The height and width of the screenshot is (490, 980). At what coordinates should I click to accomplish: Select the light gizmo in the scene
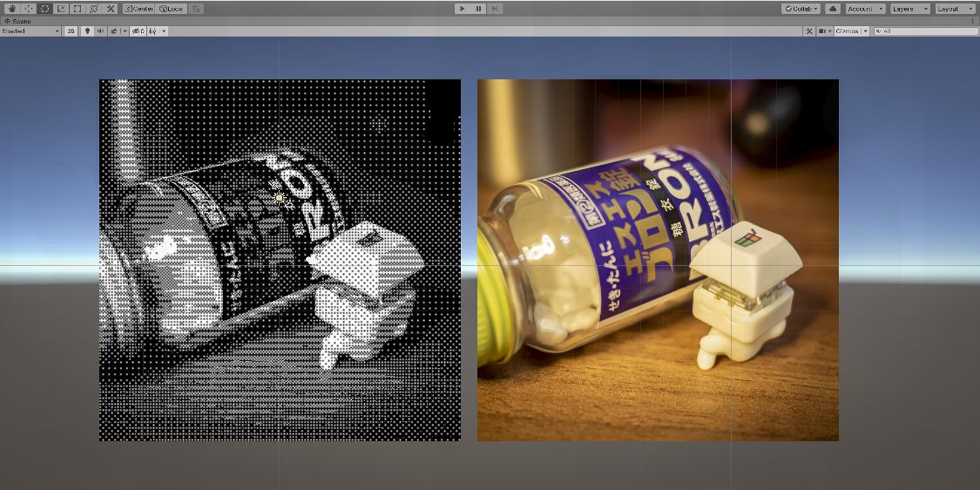pos(280,198)
